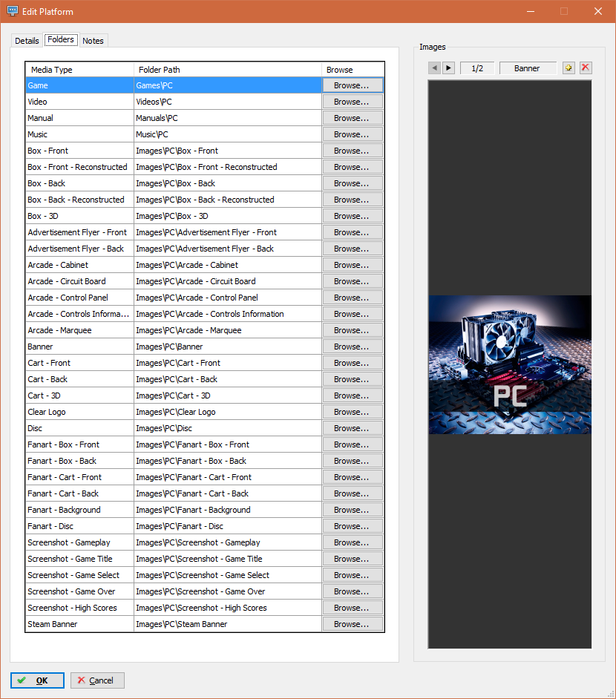Viewport: 616px width, 699px height.
Task: Select Fanart - Box - Front media type
Action: tap(79, 444)
